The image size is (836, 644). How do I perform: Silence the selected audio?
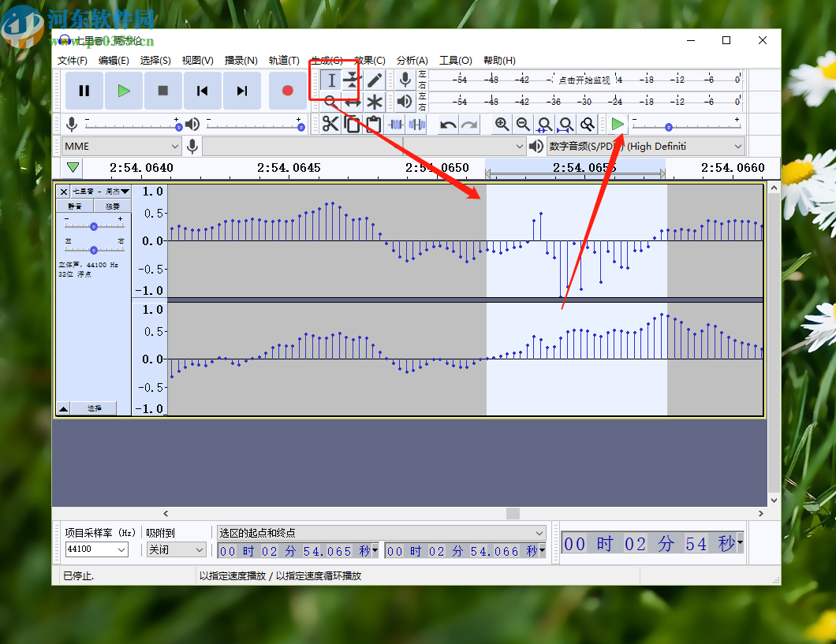[417, 124]
